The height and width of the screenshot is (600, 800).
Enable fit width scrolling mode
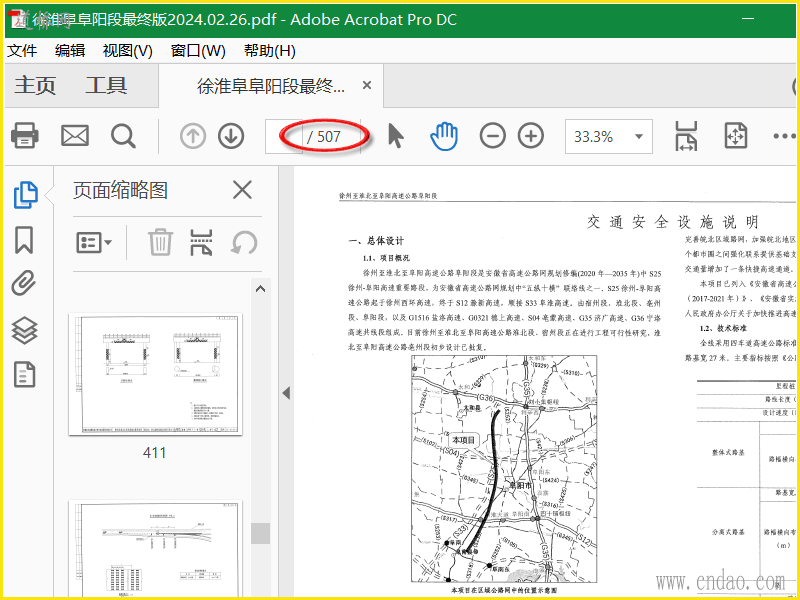(686, 136)
